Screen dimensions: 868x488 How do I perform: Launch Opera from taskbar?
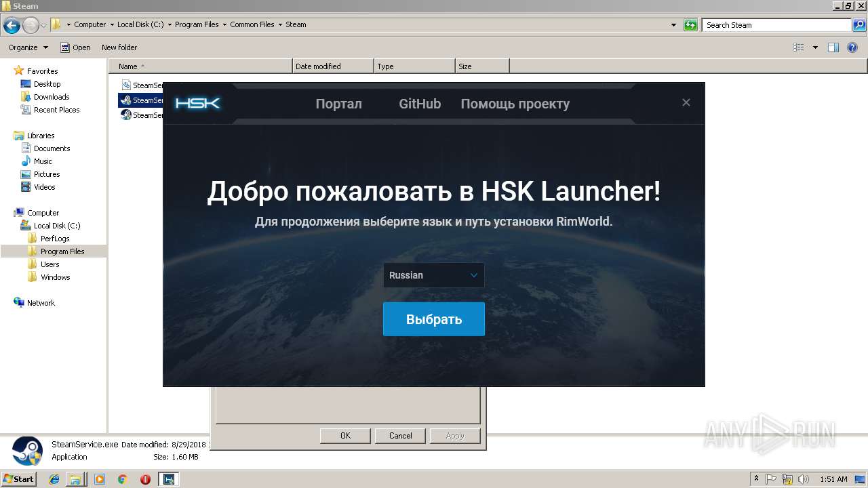[145, 479]
